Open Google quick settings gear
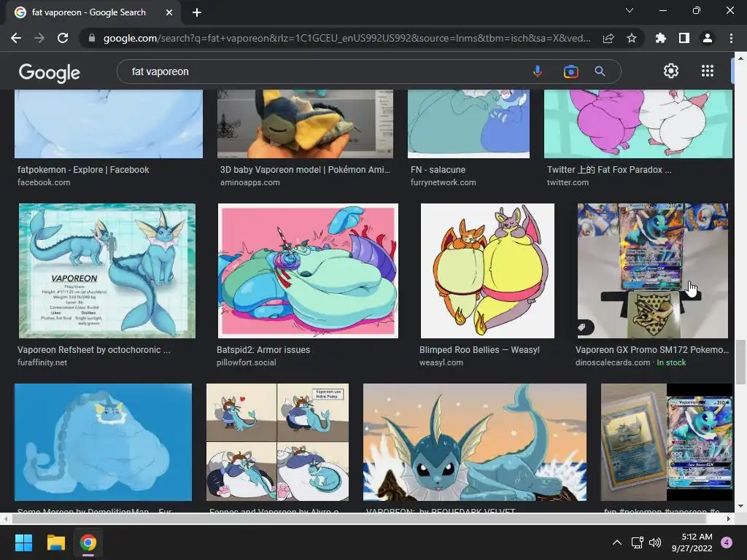747x560 pixels. pos(671,71)
